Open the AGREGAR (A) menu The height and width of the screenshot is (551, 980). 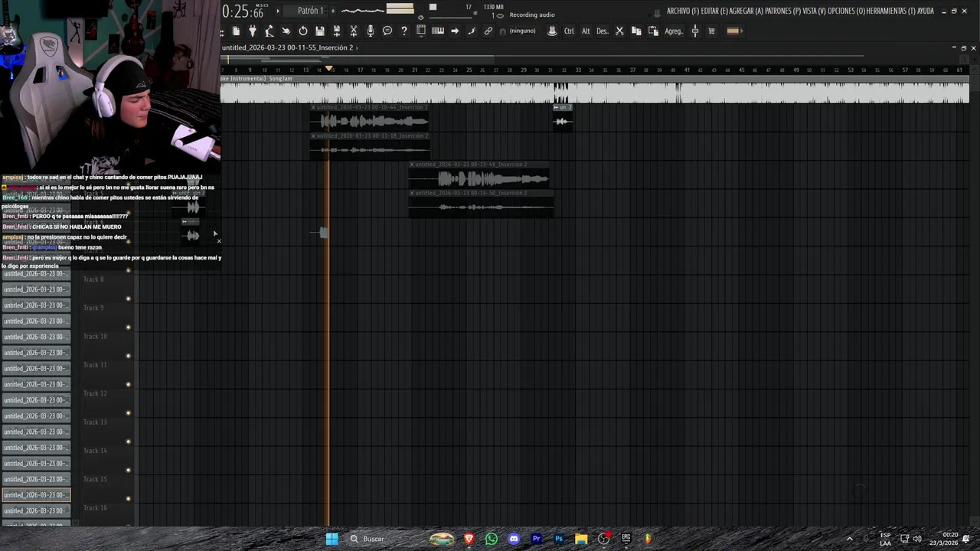coord(746,11)
